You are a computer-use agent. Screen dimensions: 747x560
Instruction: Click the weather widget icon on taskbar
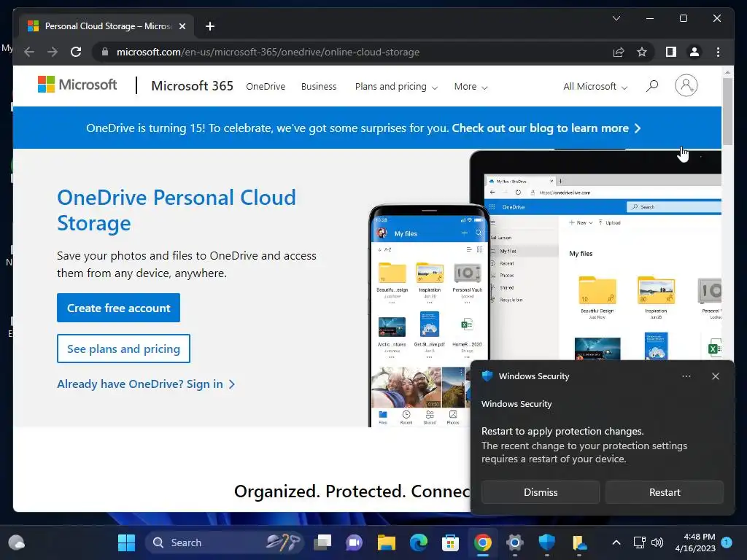(17, 542)
